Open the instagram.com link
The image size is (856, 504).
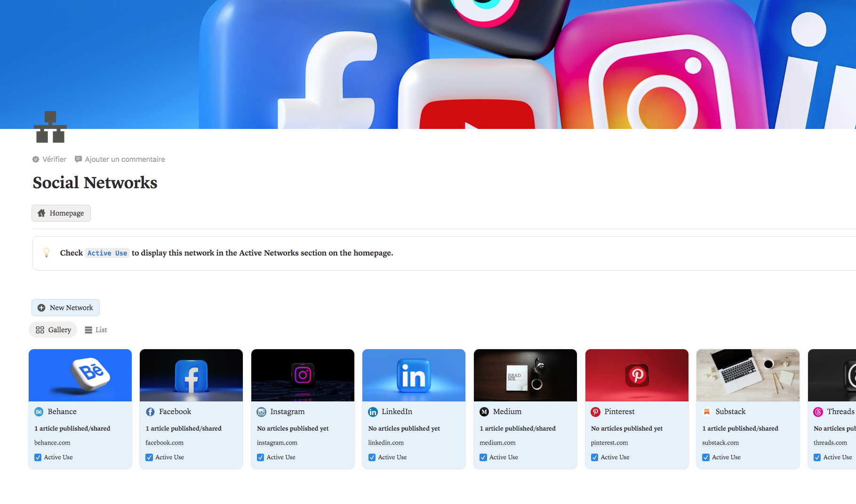click(277, 443)
